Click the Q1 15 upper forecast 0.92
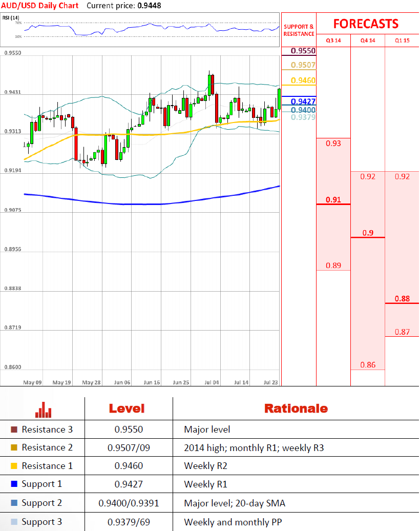The height and width of the screenshot is (531, 420). [x=402, y=176]
